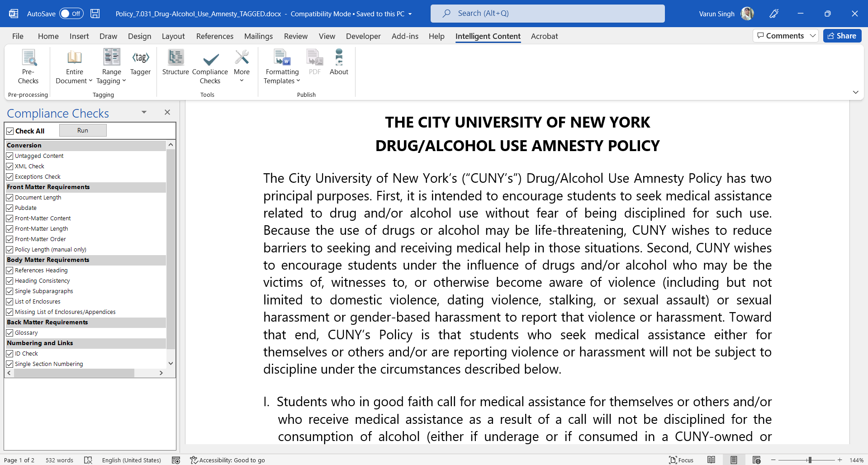Image resolution: width=868 pixels, height=465 pixels.
Task: Launch Compliance Checks tool
Action: point(210,67)
